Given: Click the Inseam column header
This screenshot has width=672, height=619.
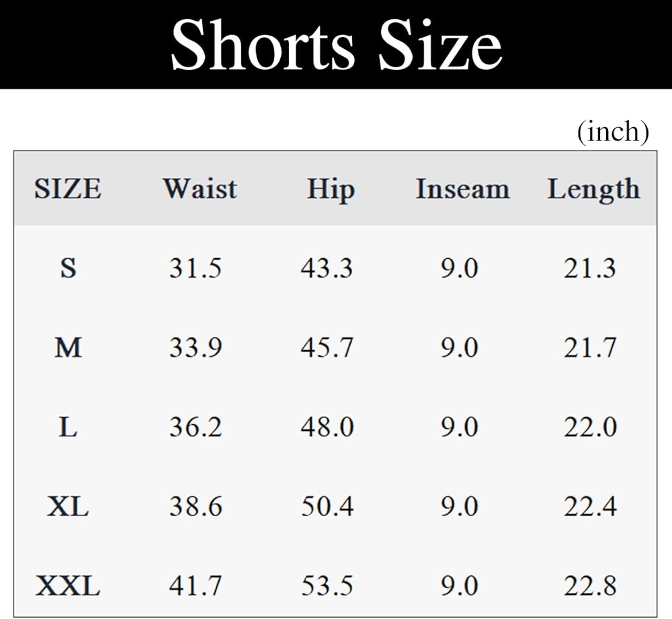Looking at the screenshot, I should coord(462,189).
